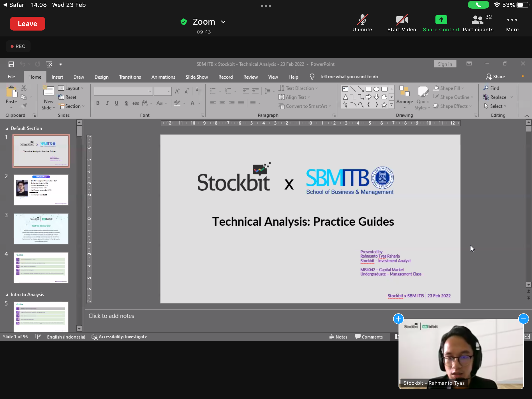This screenshot has height=399, width=532.
Task: Tap the three-dot multitasking indicator
Action: [266, 6]
